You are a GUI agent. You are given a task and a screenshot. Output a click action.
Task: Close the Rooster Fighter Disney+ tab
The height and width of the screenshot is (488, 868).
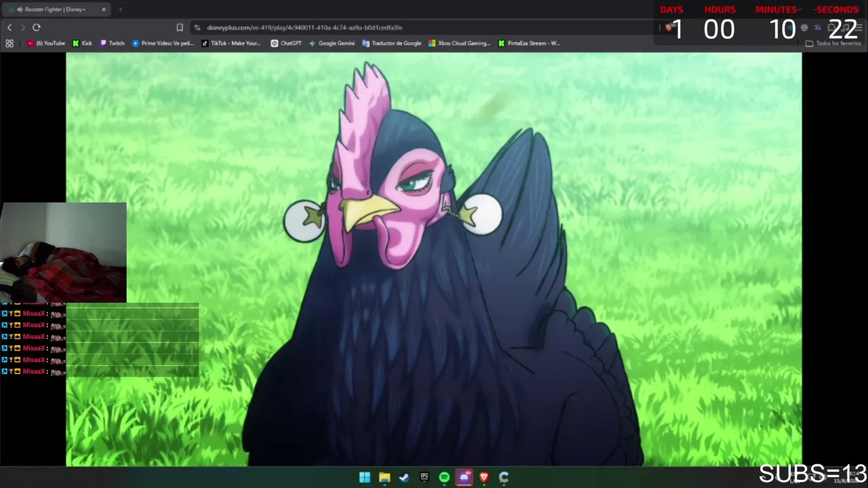[104, 9]
